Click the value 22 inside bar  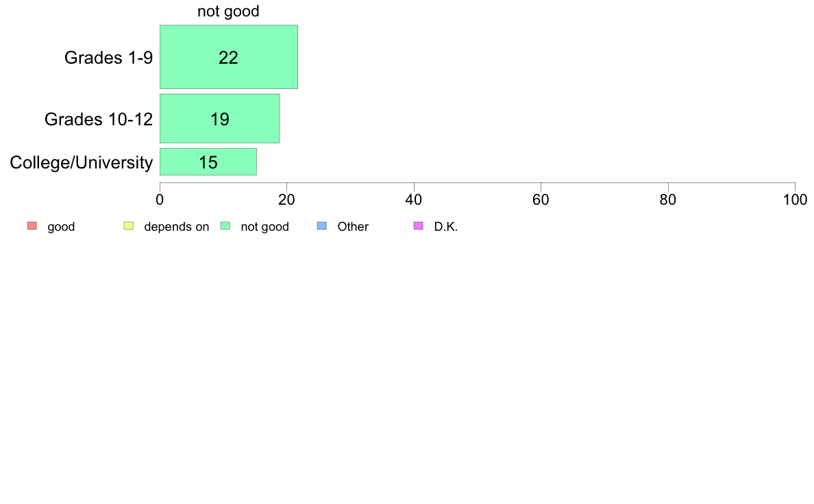pyautogui.click(x=228, y=58)
